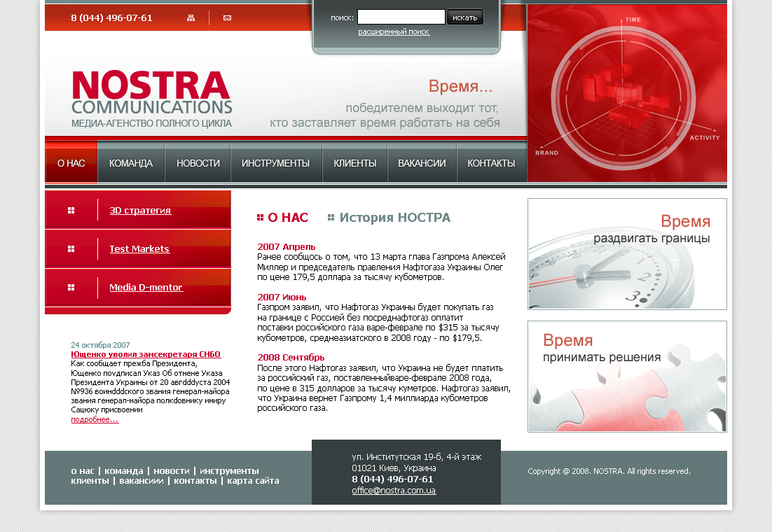Click the grid icon beside Media D-mentor
This screenshot has width=772, height=532.
pyautogui.click(x=71, y=287)
